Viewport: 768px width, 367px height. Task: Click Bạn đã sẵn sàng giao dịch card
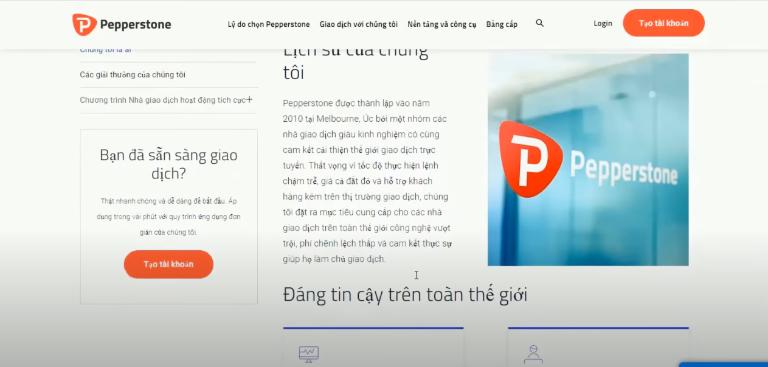(168, 217)
